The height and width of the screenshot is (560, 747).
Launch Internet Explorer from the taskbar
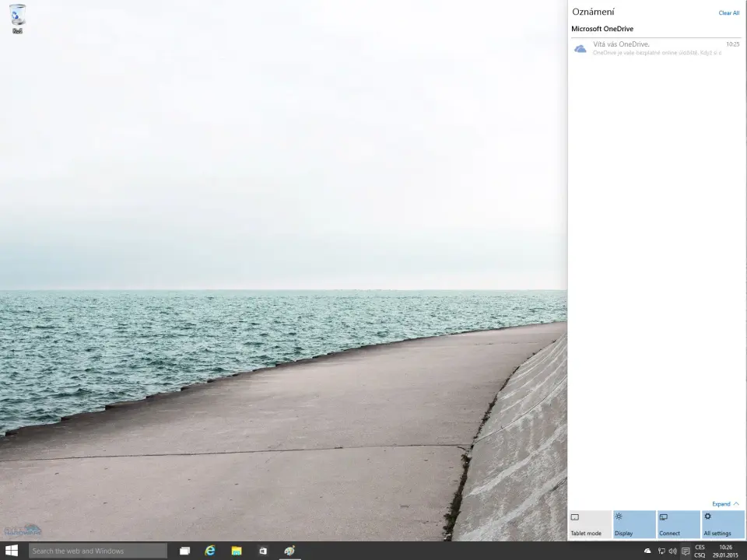(x=210, y=551)
